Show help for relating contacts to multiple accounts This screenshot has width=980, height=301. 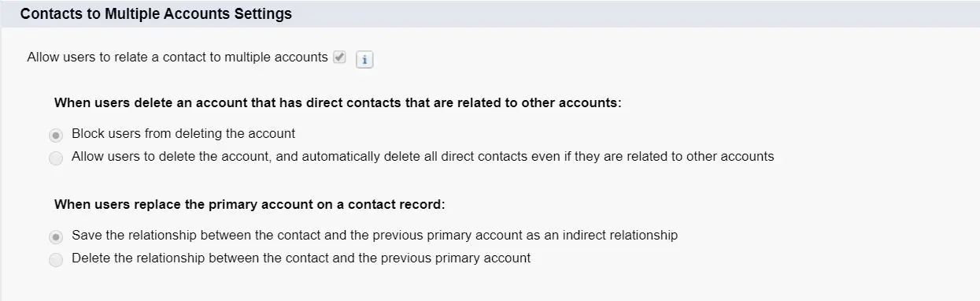coord(364,60)
